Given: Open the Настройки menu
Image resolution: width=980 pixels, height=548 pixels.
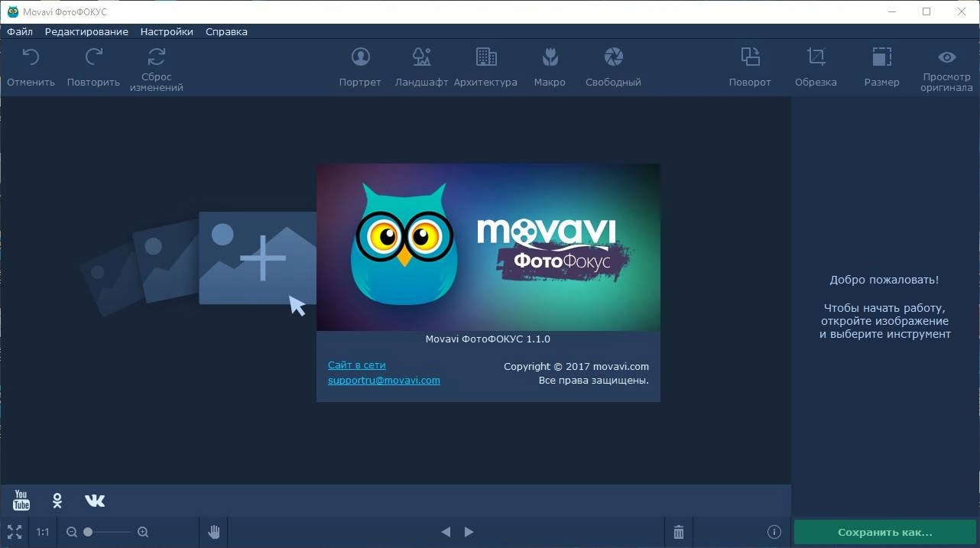Looking at the screenshot, I should click(167, 32).
